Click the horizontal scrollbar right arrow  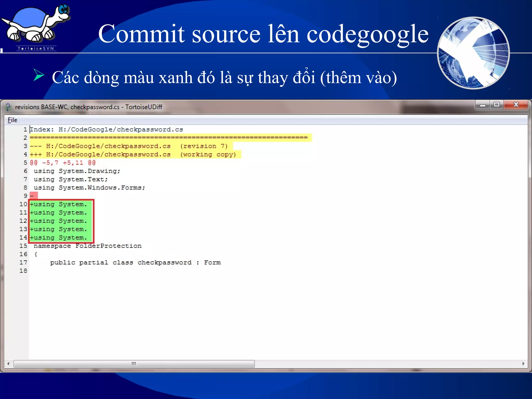pos(523,364)
